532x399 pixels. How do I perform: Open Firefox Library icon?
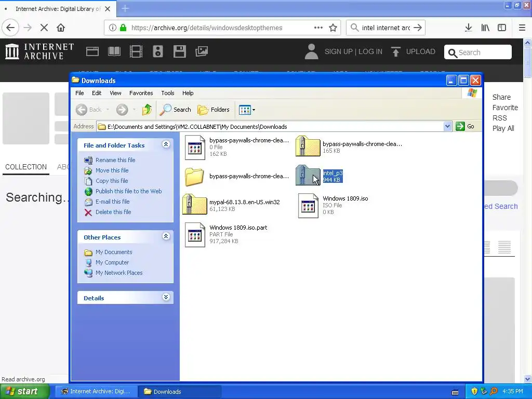(x=485, y=28)
